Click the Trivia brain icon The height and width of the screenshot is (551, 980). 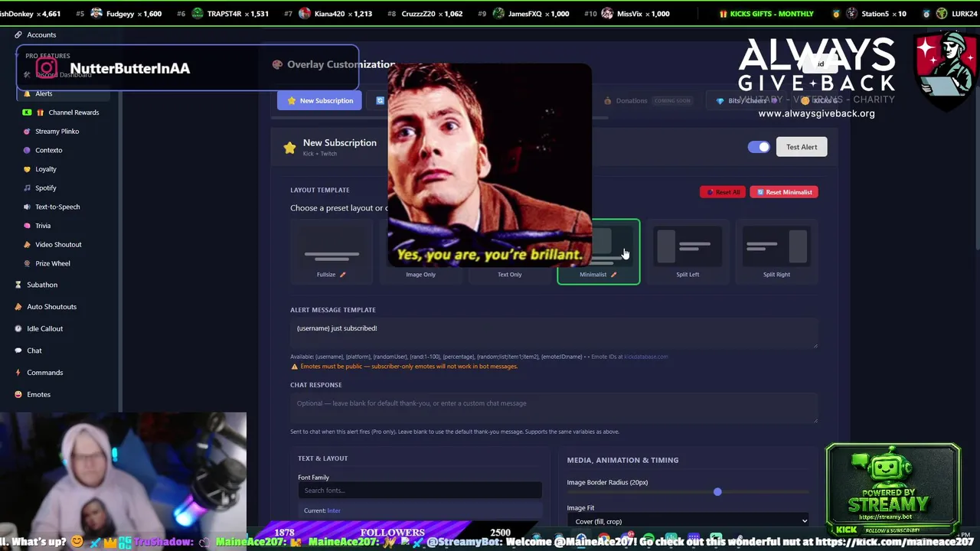(x=27, y=226)
